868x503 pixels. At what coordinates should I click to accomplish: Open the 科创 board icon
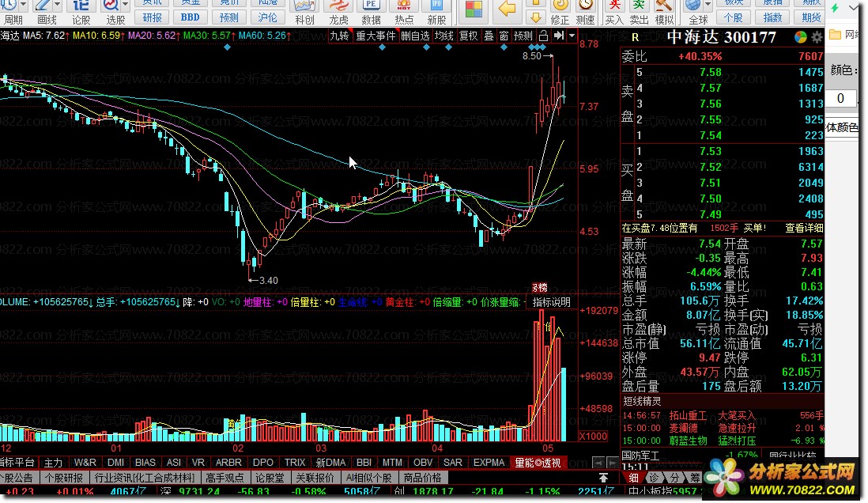[304, 12]
